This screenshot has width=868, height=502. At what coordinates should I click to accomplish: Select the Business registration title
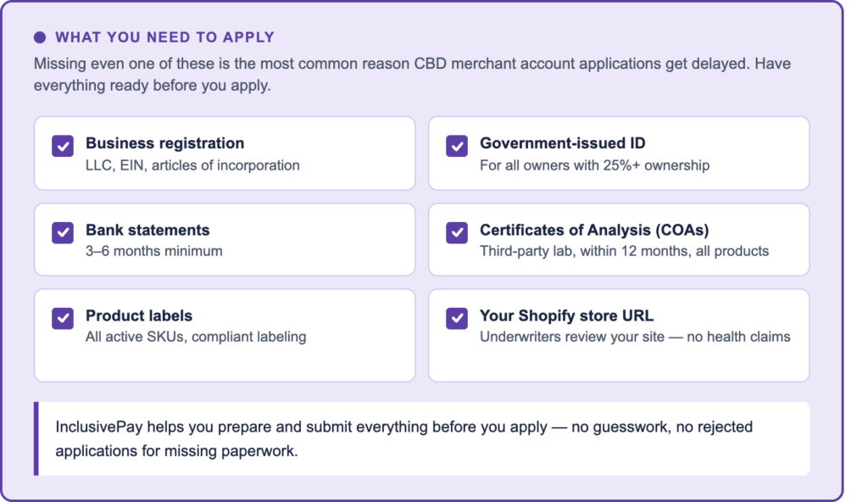164,143
